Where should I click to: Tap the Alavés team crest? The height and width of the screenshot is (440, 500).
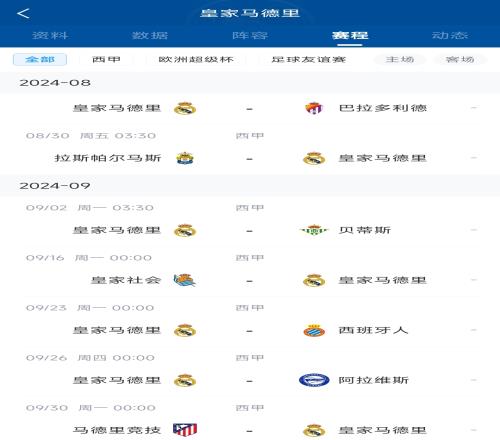click(x=314, y=380)
